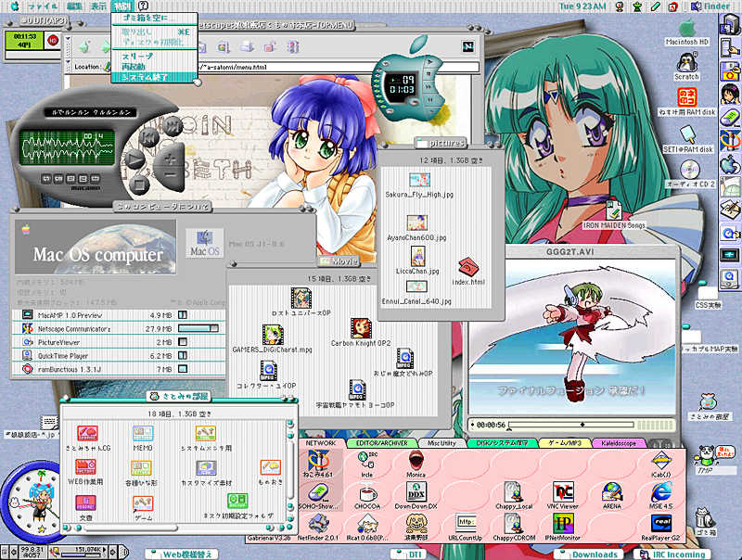Launch CHOCOA coffee cup icon

[367, 493]
